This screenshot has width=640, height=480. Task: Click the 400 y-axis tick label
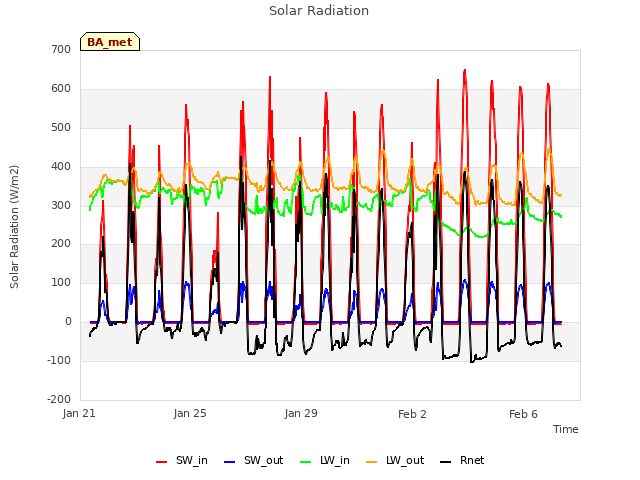(x=61, y=167)
